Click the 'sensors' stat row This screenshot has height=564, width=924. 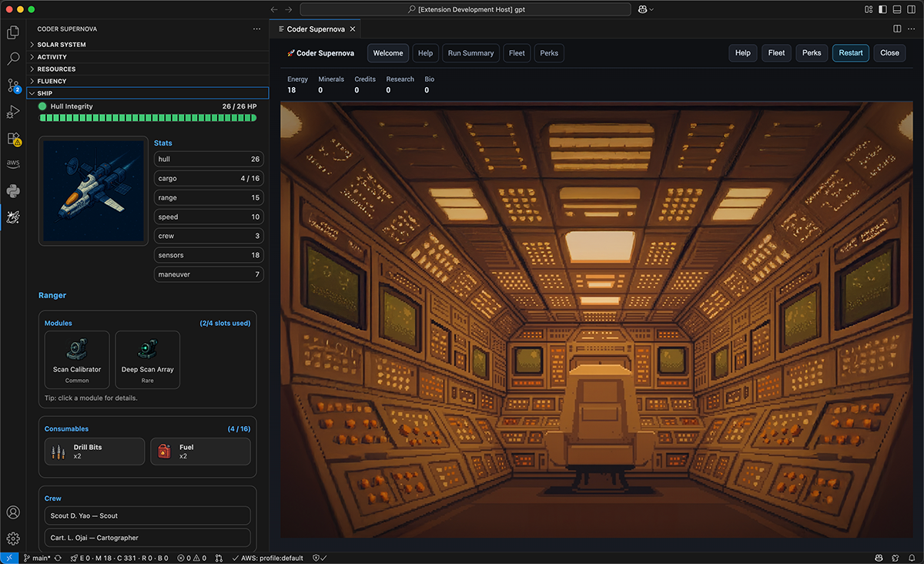coord(209,255)
